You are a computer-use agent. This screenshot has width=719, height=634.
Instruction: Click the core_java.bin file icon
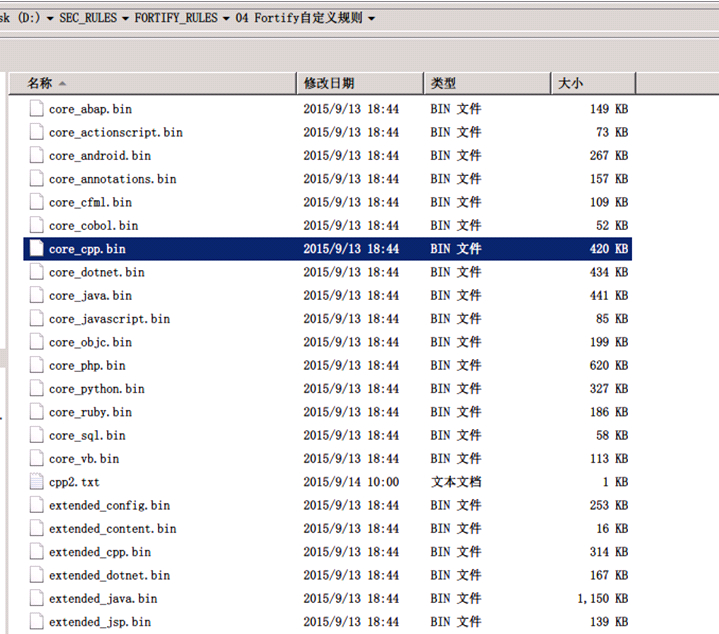coord(37,295)
